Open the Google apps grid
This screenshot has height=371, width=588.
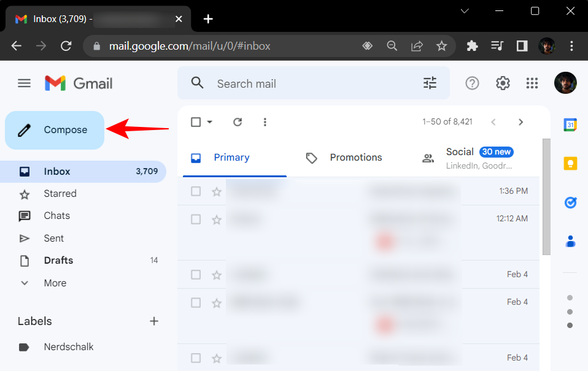532,83
